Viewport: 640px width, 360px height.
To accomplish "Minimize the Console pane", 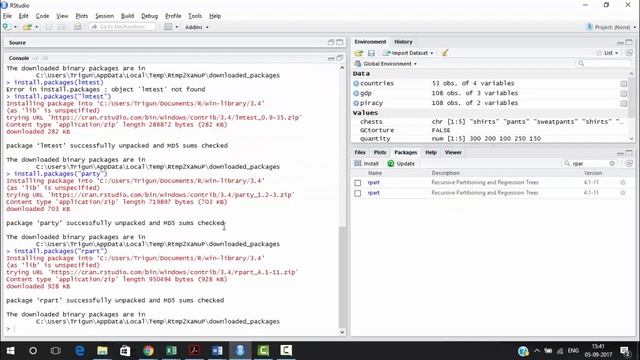I will tap(331, 58).
